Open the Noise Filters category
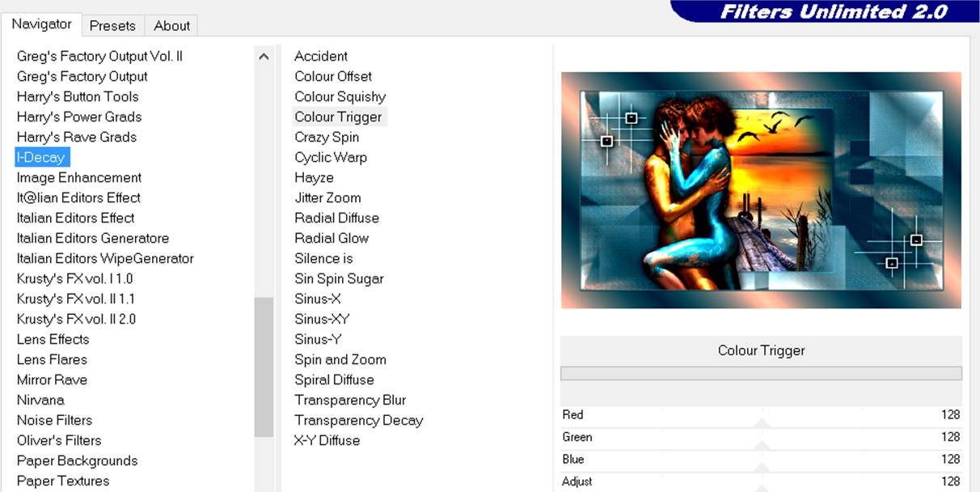Image resolution: width=980 pixels, height=492 pixels. [x=54, y=420]
